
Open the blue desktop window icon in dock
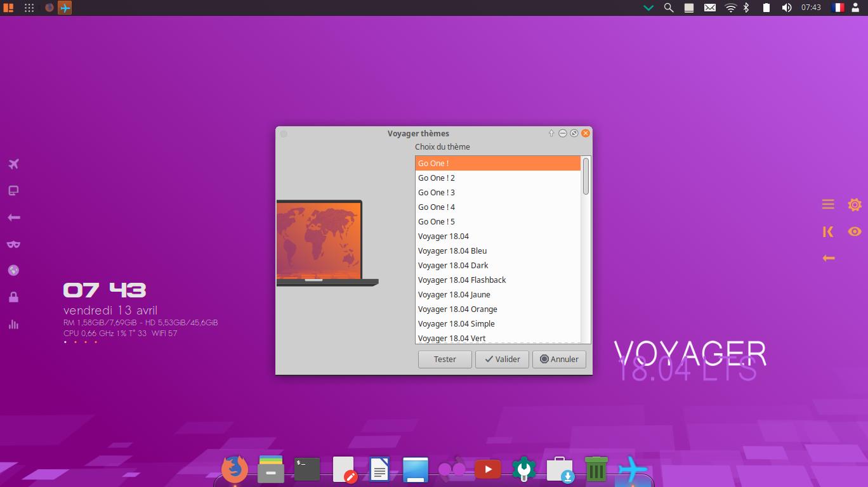(416, 470)
